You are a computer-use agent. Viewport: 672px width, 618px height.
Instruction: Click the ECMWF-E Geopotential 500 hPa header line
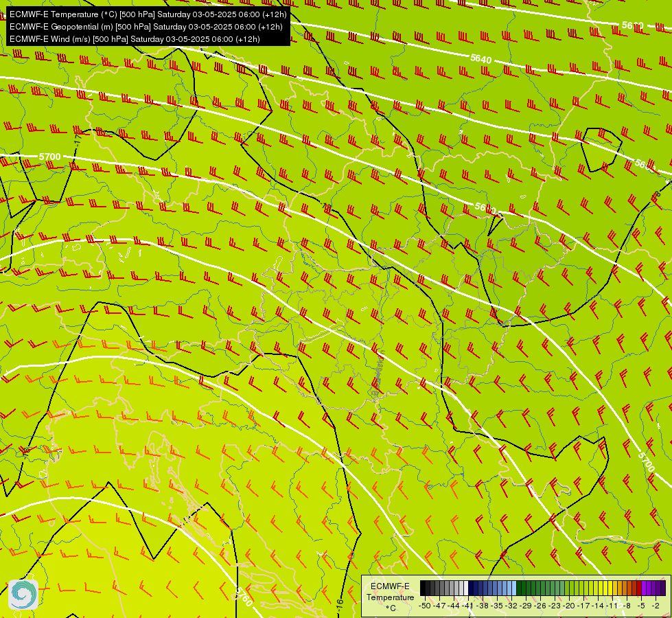[x=146, y=27]
